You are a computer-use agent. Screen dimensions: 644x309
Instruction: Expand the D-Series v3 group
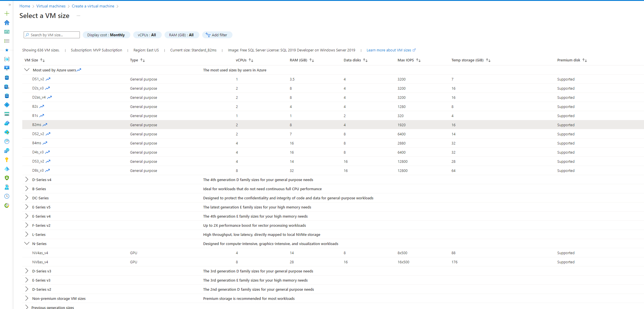click(x=27, y=271)
